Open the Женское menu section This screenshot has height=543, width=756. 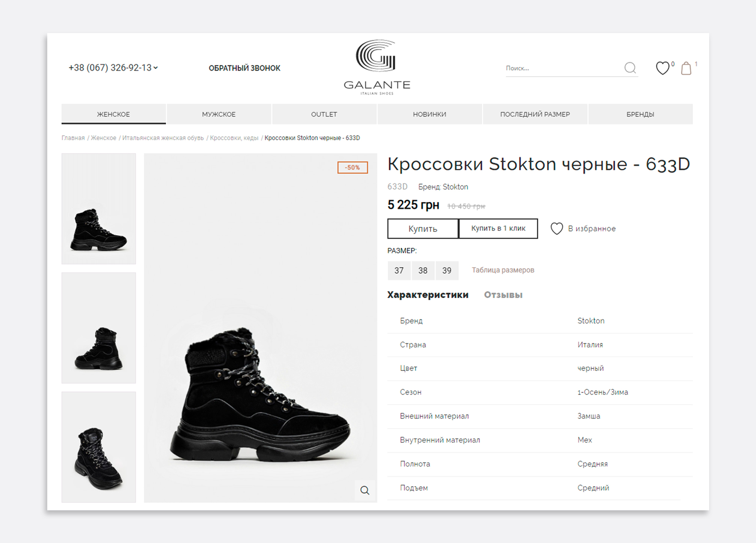[x=113, y=114]
